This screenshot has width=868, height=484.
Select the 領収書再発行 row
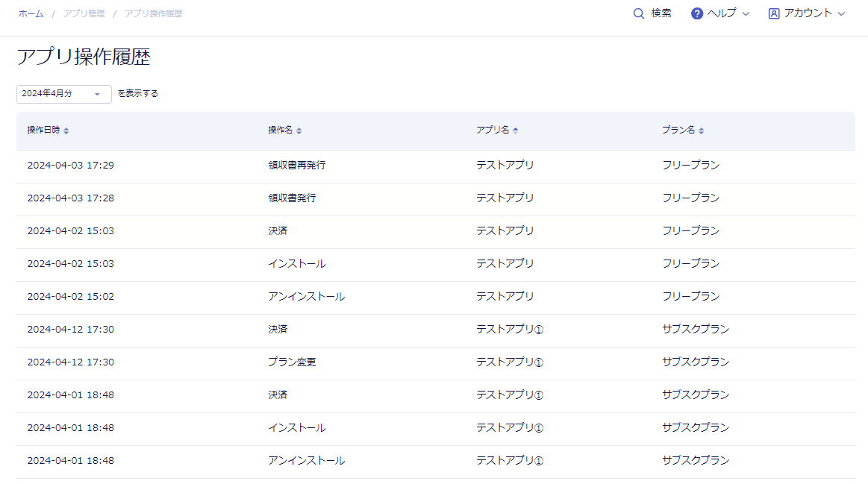pos(296,166)
